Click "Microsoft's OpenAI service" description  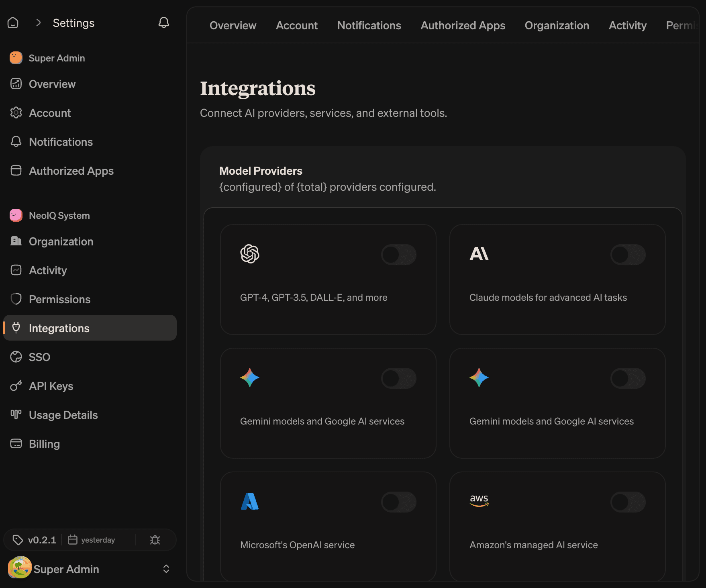[298, 545]
